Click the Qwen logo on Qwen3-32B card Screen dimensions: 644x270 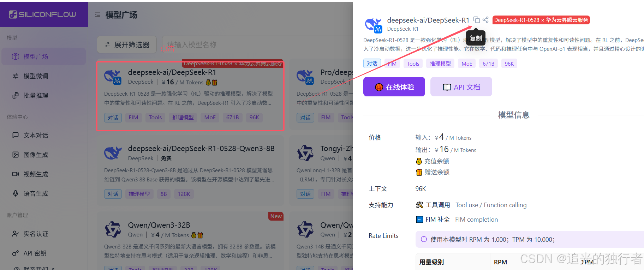pyautogui.click(x=113, y=230)
